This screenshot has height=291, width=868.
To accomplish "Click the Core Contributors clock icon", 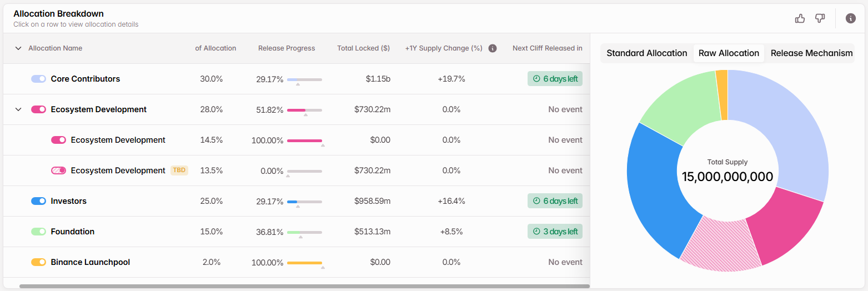I will point(536,79).
